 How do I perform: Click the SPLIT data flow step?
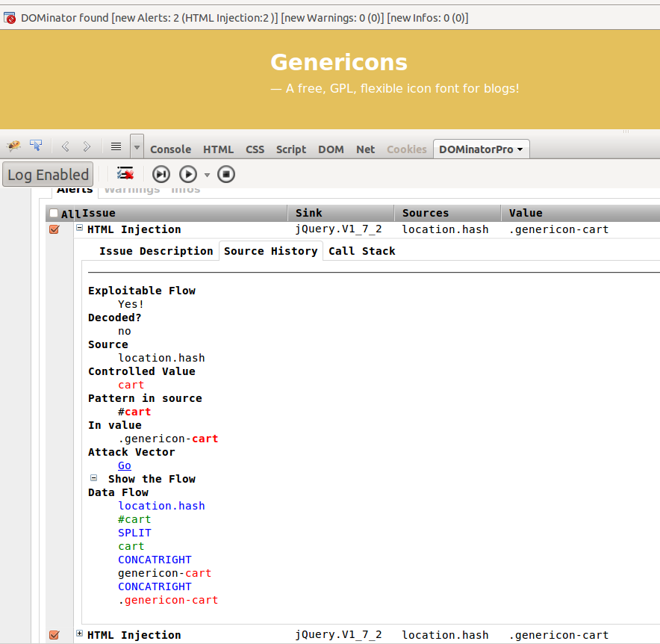point(134,533)
